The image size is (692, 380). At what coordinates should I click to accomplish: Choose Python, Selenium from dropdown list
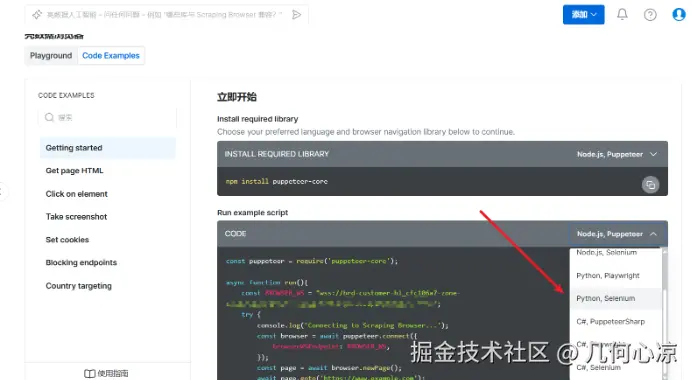[616, 298]
